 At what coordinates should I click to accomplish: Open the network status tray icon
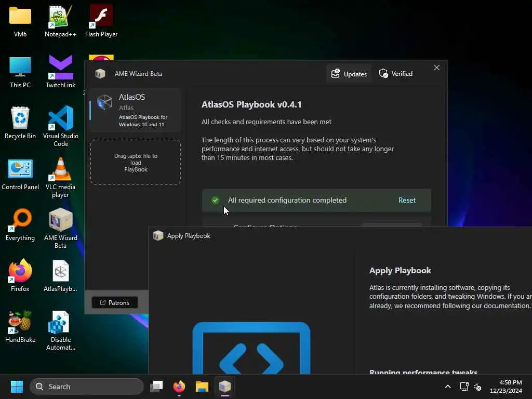point(464,387)
